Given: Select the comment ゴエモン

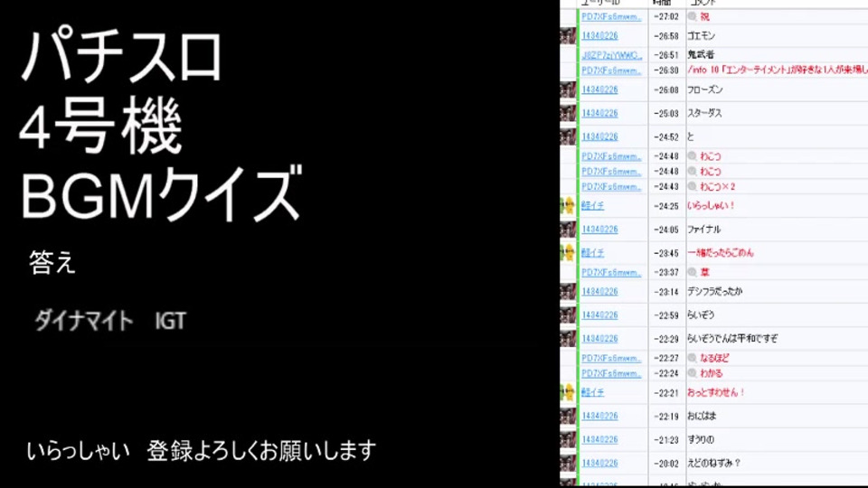Looking at the screenshot, I should point(701,36).
